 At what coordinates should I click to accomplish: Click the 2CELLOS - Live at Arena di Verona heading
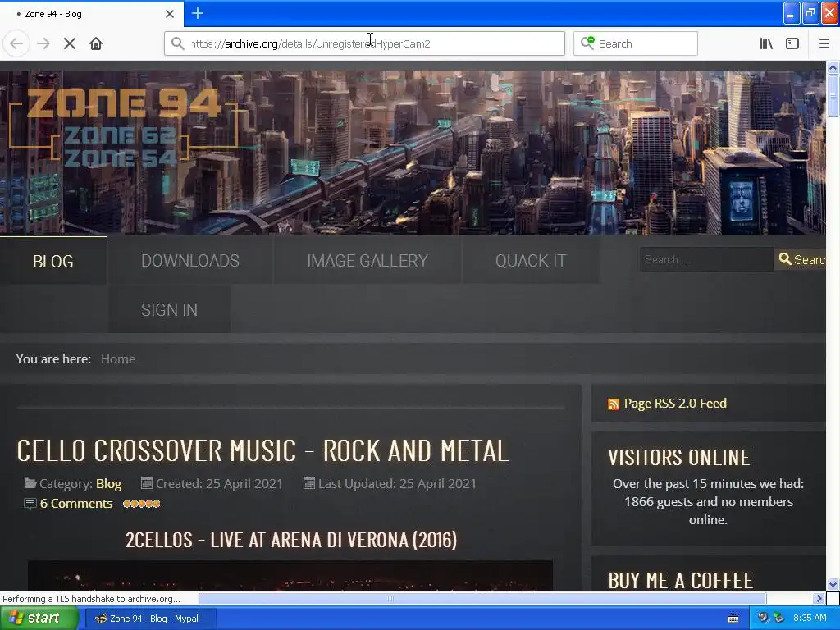[x=291, y=540]
